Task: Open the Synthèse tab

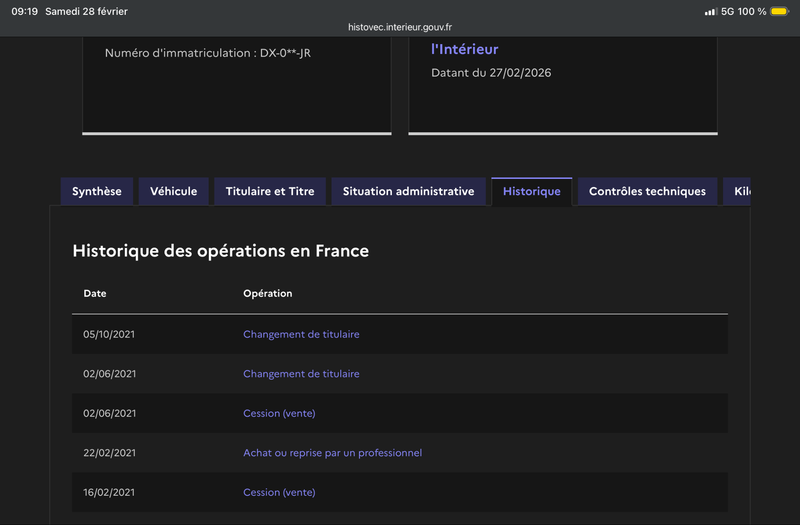Action: click(97, 192)
